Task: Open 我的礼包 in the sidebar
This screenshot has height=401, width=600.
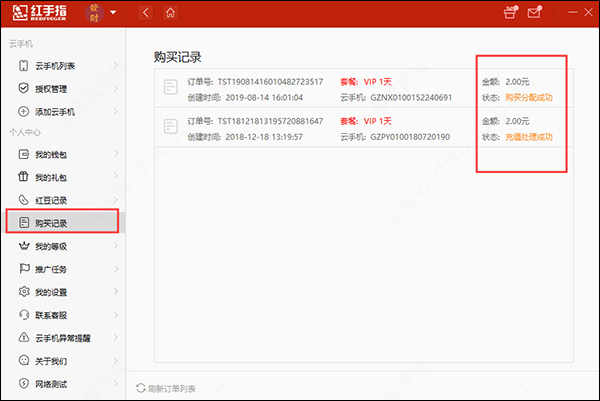Action: click(64, 177)
